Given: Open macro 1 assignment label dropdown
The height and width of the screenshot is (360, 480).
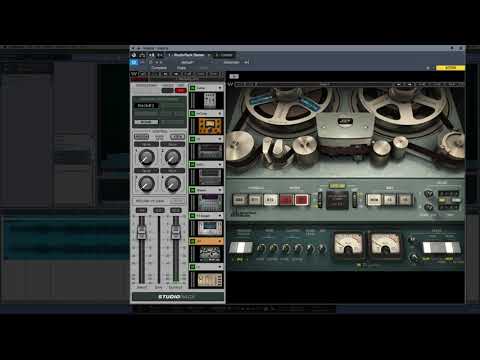Looking at the screenshot, I should tap(146, 144).
